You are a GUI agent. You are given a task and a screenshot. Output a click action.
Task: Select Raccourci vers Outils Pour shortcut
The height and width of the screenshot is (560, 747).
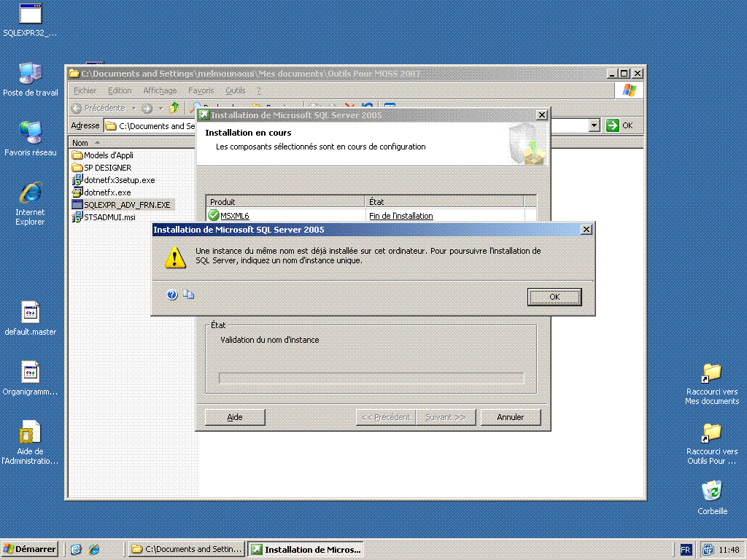tap(712, 444)
